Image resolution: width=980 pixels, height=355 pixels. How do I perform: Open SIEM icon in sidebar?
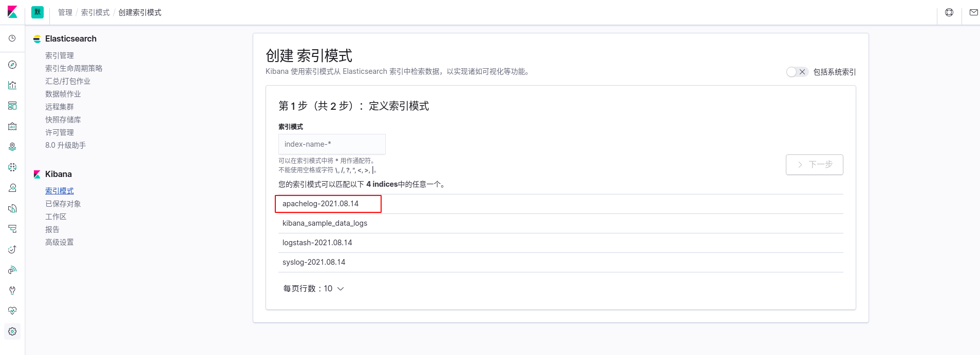[x=12, y=270]
